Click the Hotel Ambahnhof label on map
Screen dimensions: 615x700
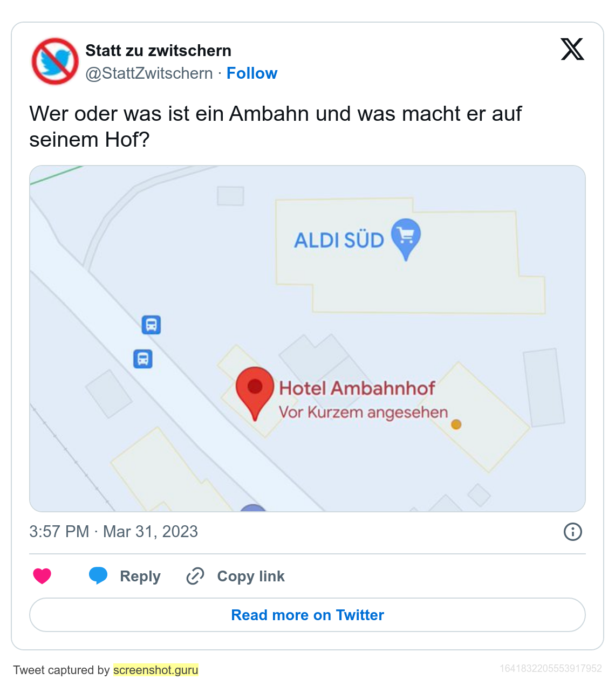pos(357,388)
